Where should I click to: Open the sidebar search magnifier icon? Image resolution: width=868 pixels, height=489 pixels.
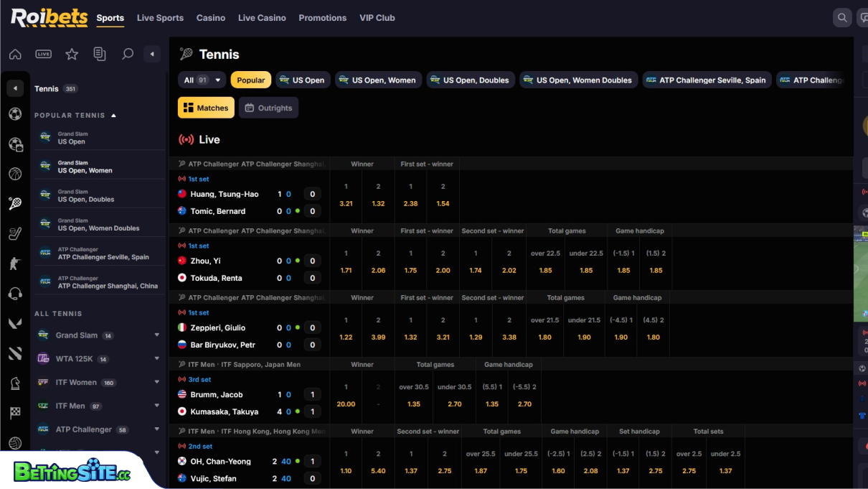tap(128, 54)
